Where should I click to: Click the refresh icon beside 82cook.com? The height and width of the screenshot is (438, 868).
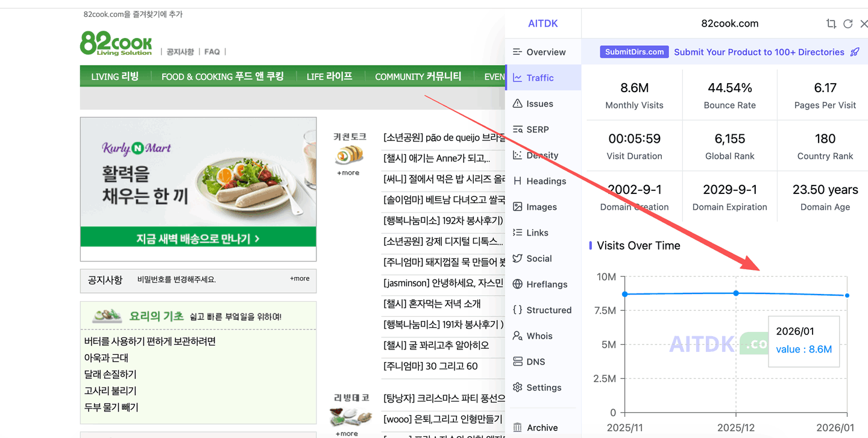[848, 24]
